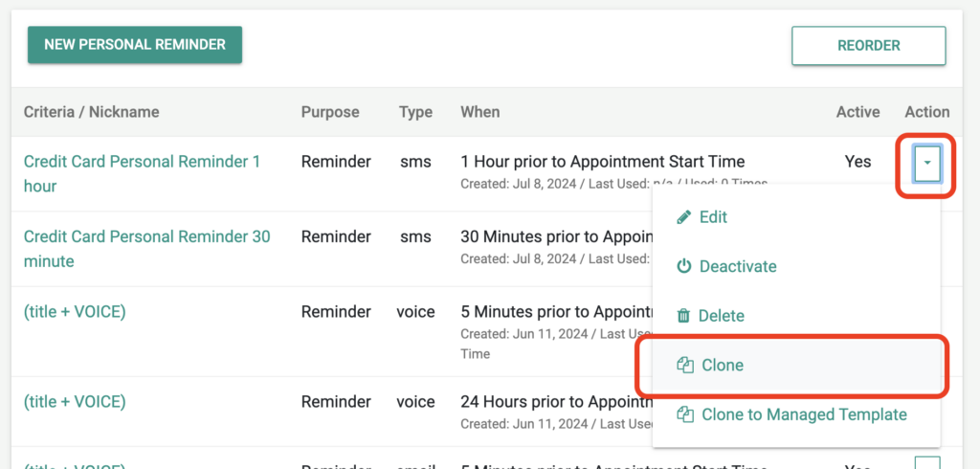Click the Reorder button

[869, 46]
